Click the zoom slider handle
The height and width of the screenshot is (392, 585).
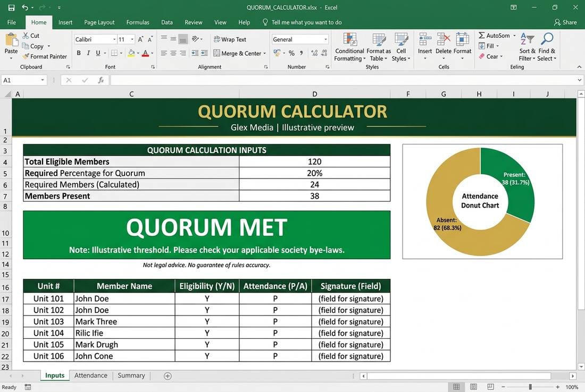coord(530,387)
